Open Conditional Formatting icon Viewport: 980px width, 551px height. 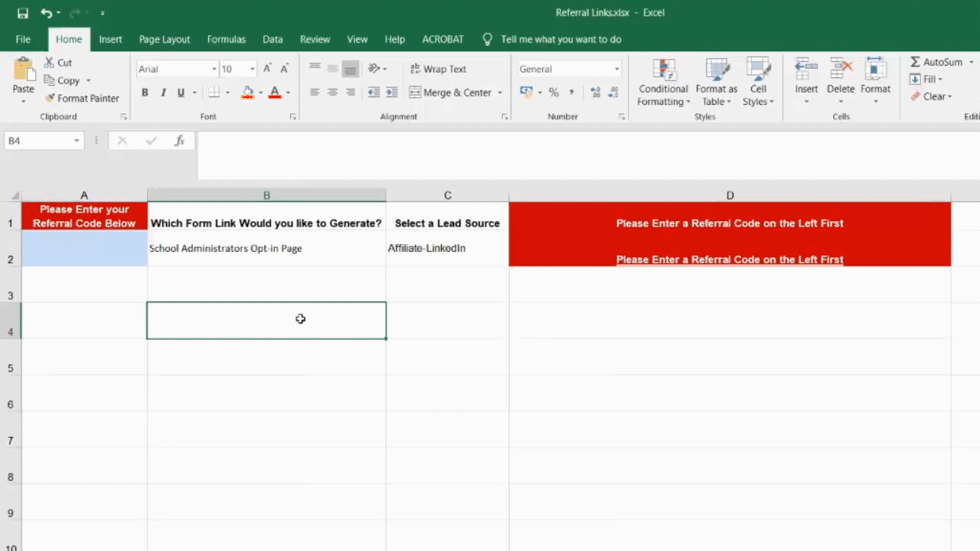(664, 70)
